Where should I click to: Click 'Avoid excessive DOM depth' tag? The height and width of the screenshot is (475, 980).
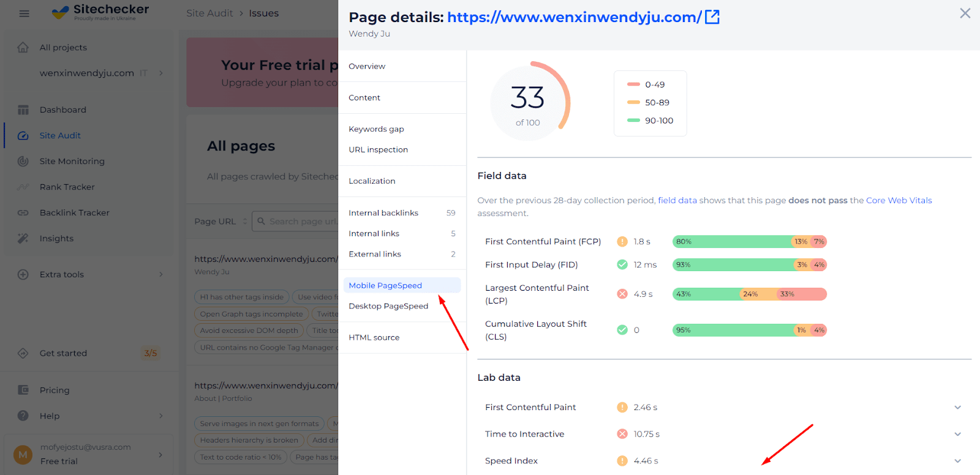(x=249, y=331)
